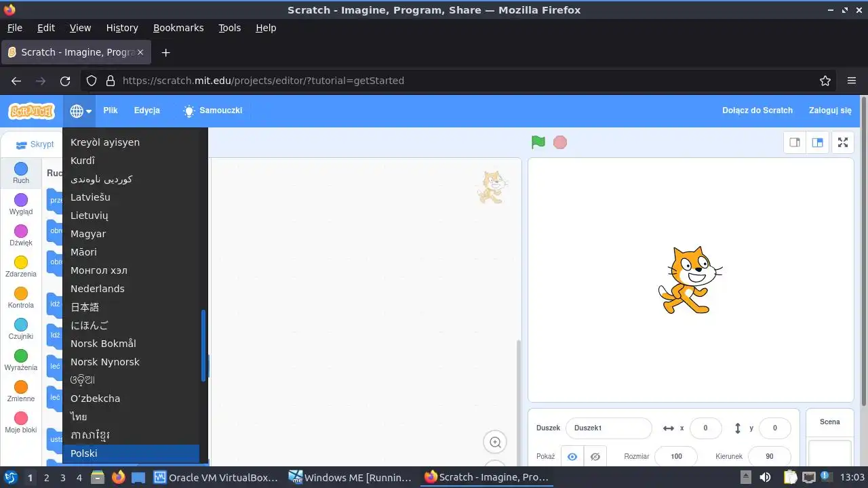Select Монгол хэл language
The image size is (868, 488).
coord(132,270)
